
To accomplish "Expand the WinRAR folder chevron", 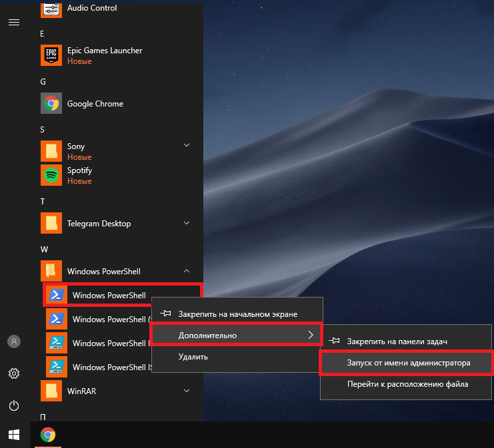I will click(x=186, y=391).
